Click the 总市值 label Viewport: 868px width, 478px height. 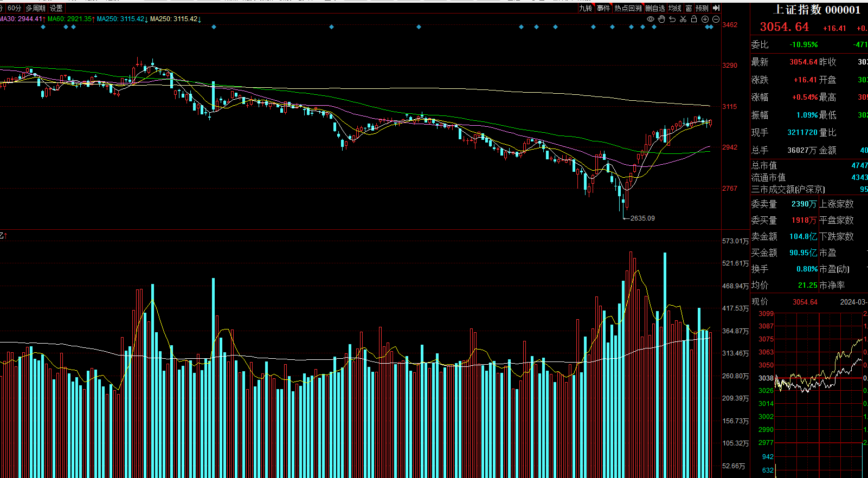click(764, 165)
